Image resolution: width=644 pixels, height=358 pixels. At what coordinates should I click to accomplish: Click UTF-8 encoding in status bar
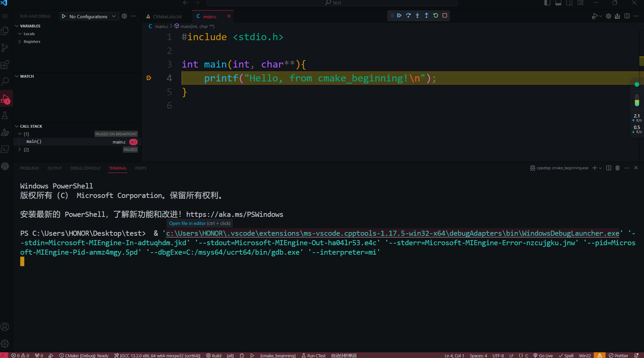point(498,356)
